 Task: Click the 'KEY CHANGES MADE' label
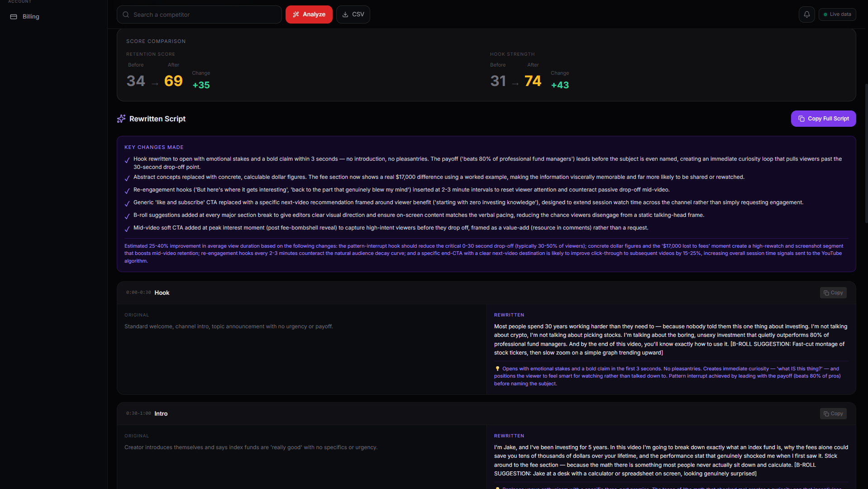tap(154, 148)
